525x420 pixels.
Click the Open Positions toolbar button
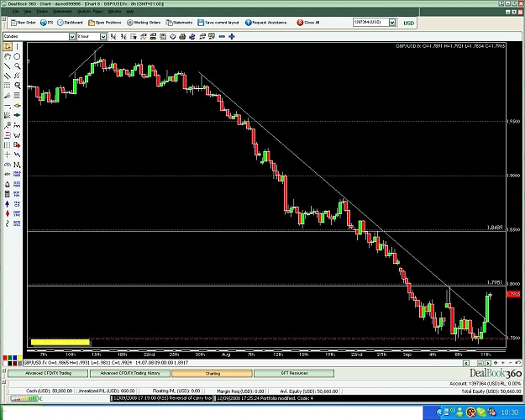[x=104, y=23]
